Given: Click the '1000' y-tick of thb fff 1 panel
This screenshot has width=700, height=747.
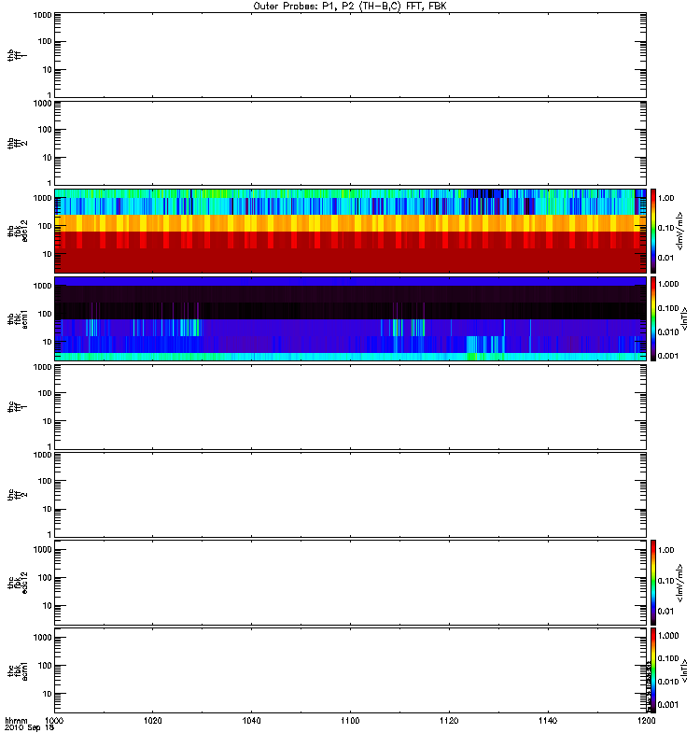Looking at the screenshot, I should [42, 15].
